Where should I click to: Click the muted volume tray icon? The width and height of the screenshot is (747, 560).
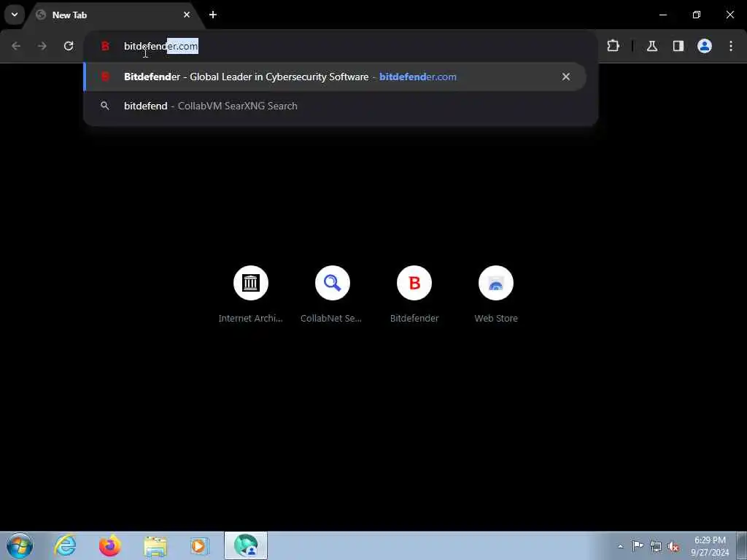pos(673,547)
